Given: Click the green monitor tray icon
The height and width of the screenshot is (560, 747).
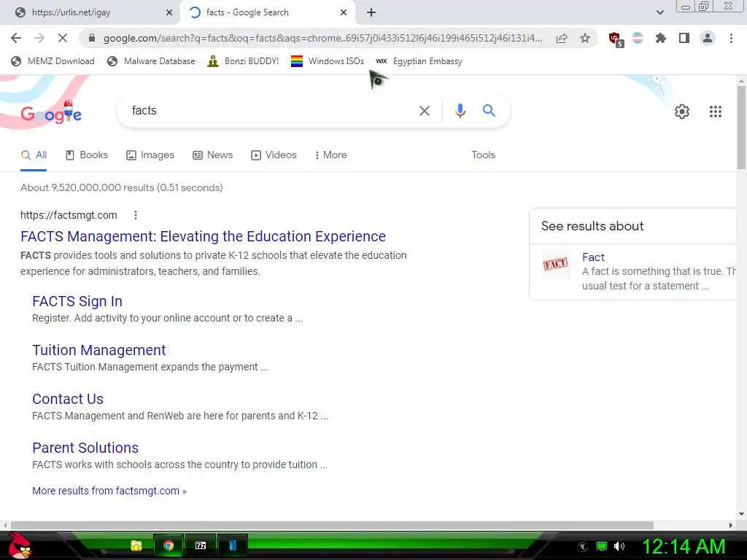Looking at the screenshot, I should pyautogui.click(x=602, y=546).
